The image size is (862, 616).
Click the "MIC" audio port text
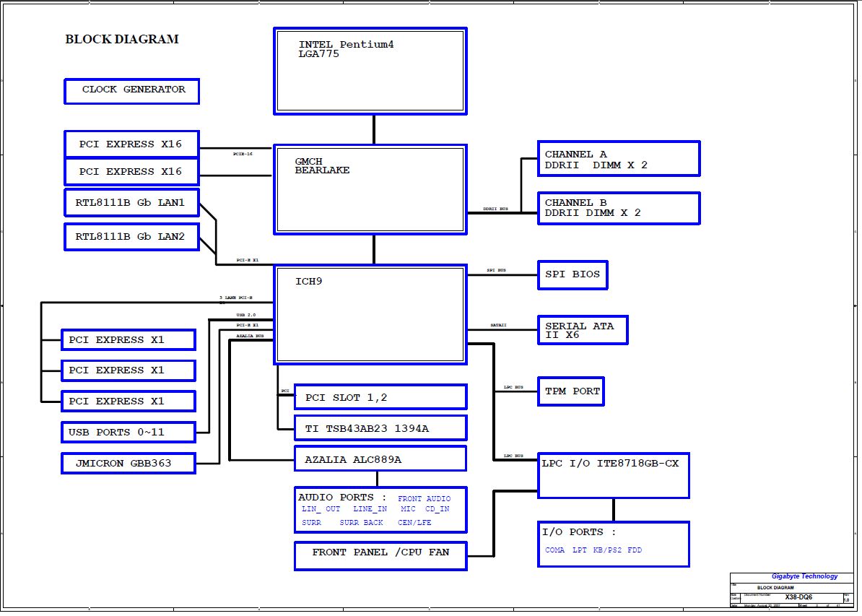tap(409, 509)
